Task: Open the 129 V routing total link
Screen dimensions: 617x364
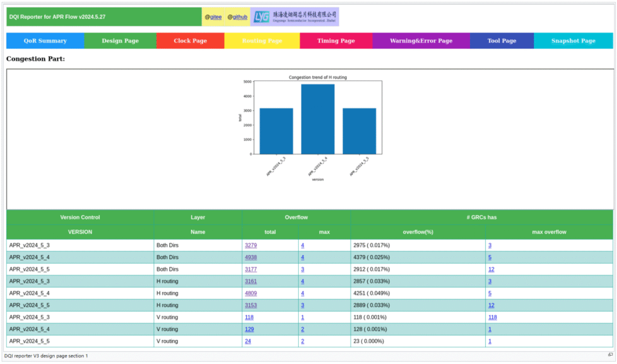Action: click(x=249, y=329)
